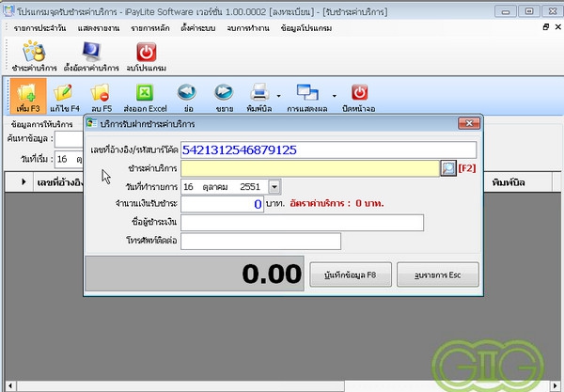Click the แก้ไข F4 edit icon
The height and width of the screenshot is (392, 564).
tap(63, 92)
